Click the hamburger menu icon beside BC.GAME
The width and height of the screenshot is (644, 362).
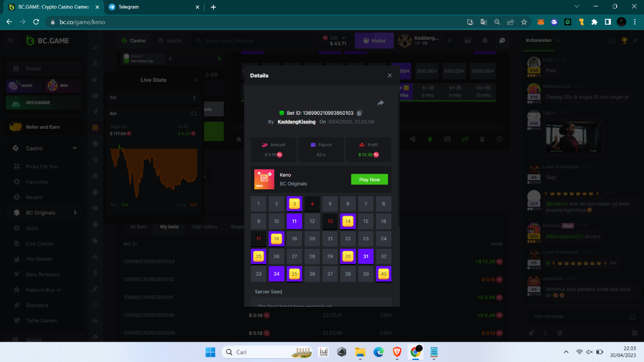click(x=11, y=41)
